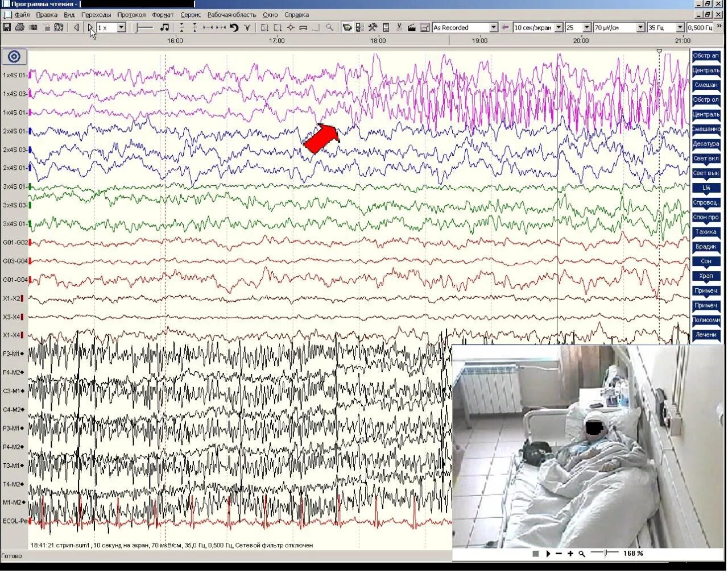The height and width of the screenshot is (582, 728).
Task: Select the F3-M1 channel label
Action: tap(13, 354)
